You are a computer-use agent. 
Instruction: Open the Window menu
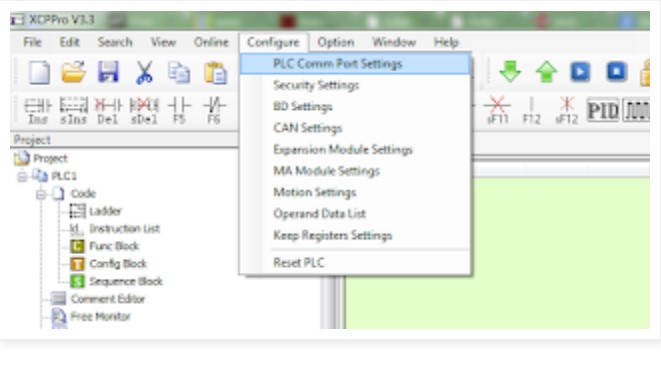394,42
